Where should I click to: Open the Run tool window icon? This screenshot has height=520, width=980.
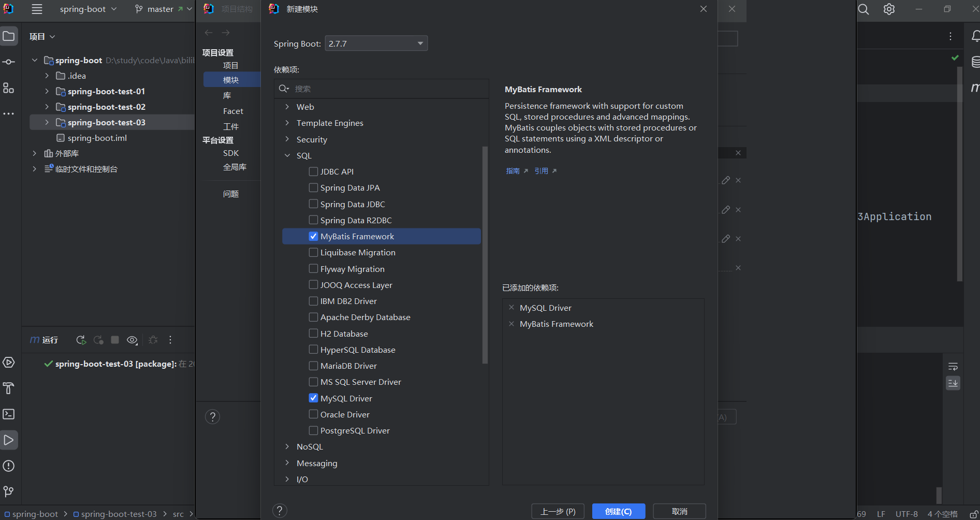[x=9, y=440]
